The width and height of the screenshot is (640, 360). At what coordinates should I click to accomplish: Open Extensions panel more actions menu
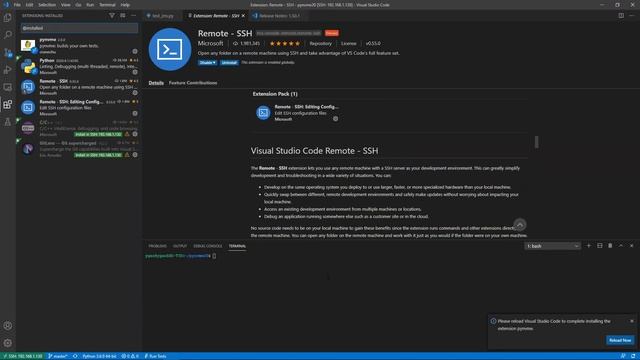tap(133, 16)
